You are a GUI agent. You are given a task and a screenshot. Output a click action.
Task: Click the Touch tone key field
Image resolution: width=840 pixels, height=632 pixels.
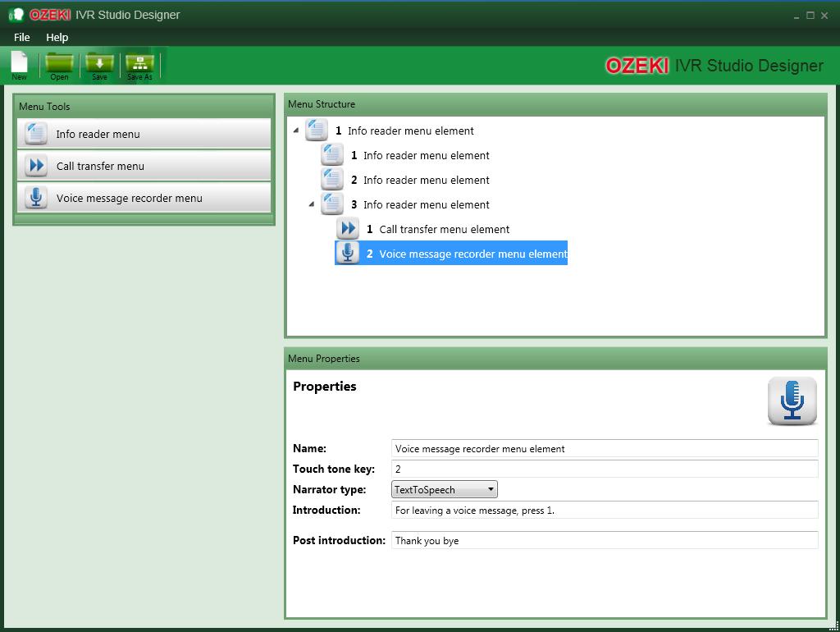(605, 469)
